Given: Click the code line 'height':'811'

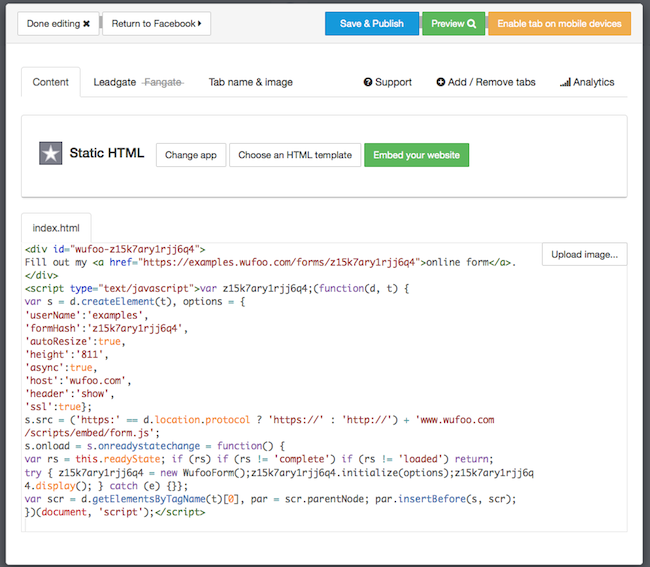Looking at the screenshot, I should tap(66, 354).
